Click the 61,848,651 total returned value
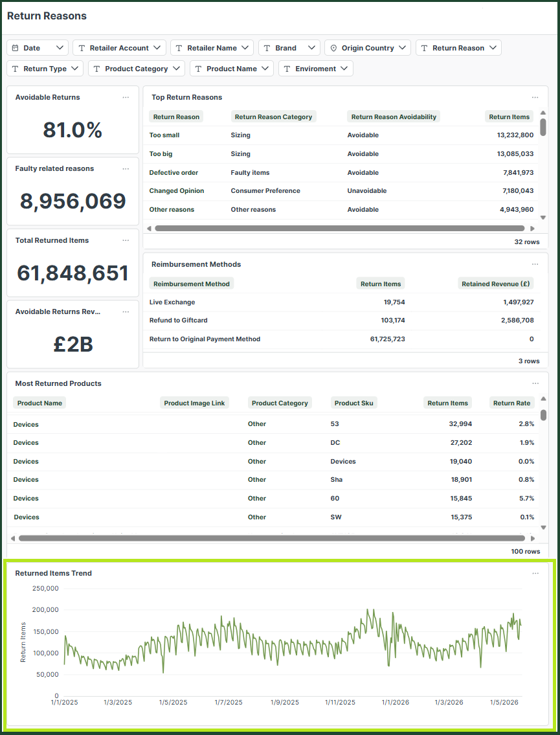The height and width of the screenshot is (735, 560). click(73, 273)
